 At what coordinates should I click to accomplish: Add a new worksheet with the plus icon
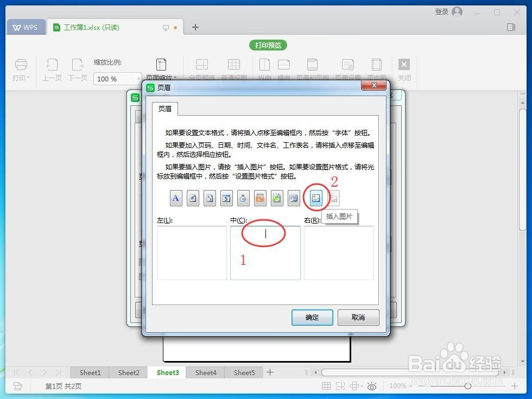coord(270,372)
